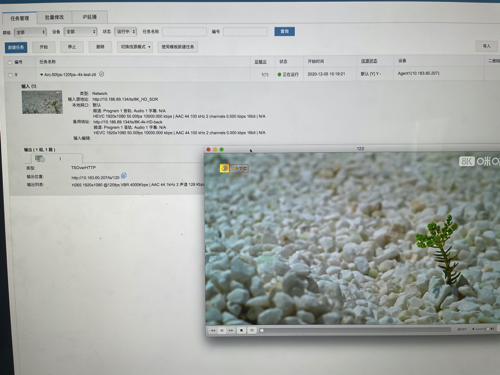
Task: Switch to the 批量修改 tab
Action: tap(54, 17)
